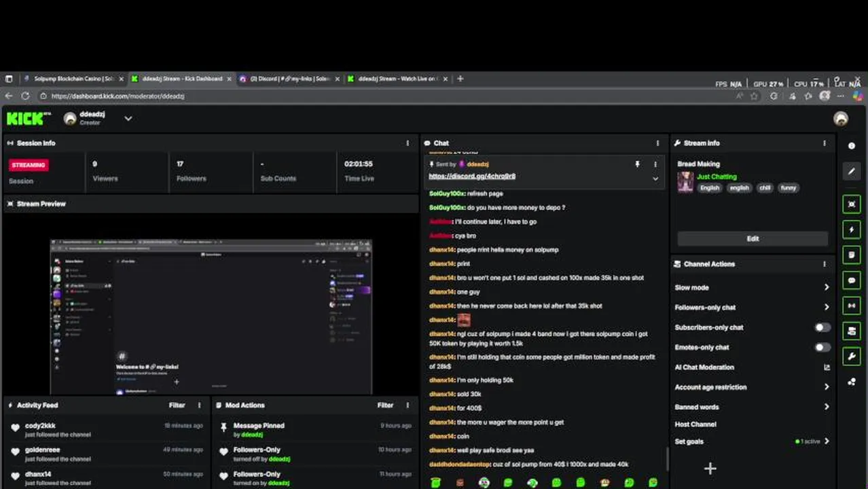Close the Discord browser tab
This screenshot has height=489, width=868.
point(337,79)
